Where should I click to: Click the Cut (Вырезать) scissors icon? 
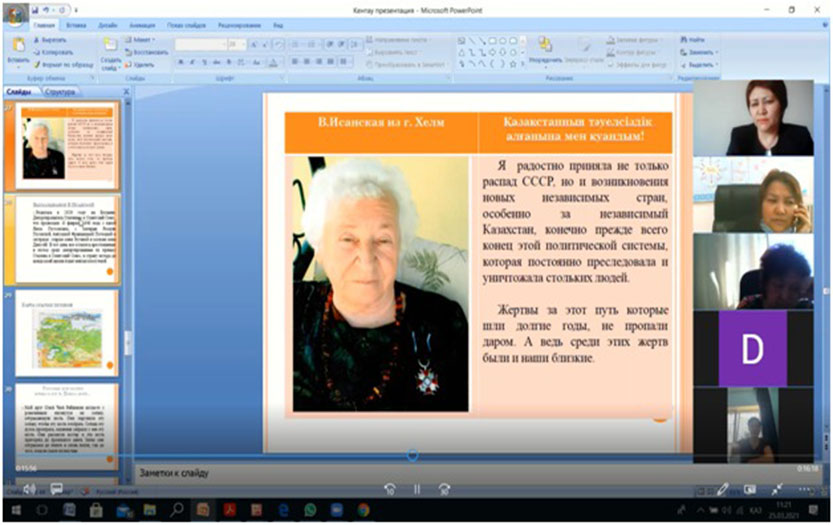tap(37, 39)
